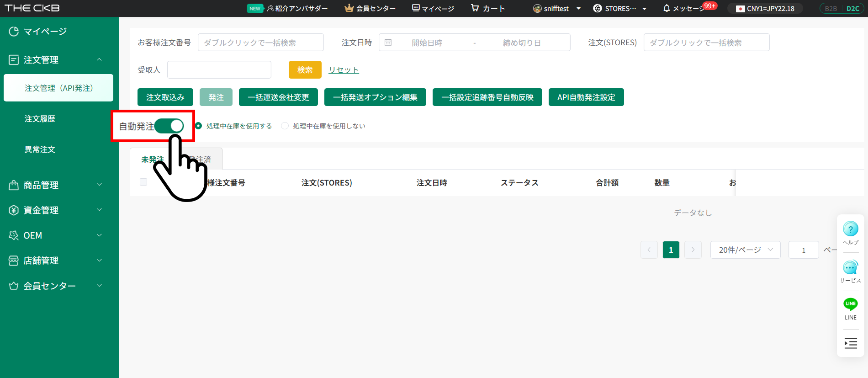Click the 検索 search button
868x378 pixels.
[x=305, y=69]
